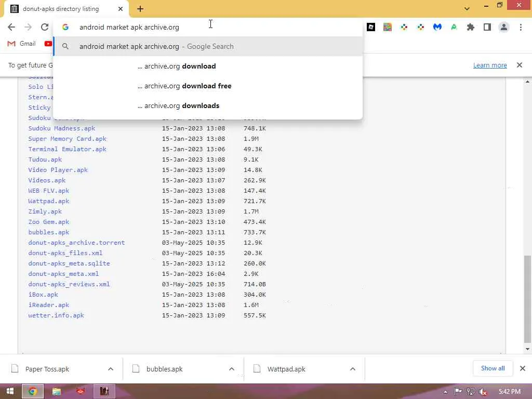Open the Paper Toss.apk download item
Viewport: 532px width, 399px height.
coord(47,369)
